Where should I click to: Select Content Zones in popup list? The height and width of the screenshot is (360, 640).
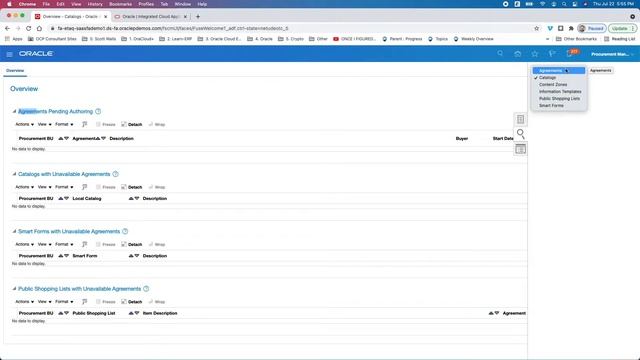558,84
